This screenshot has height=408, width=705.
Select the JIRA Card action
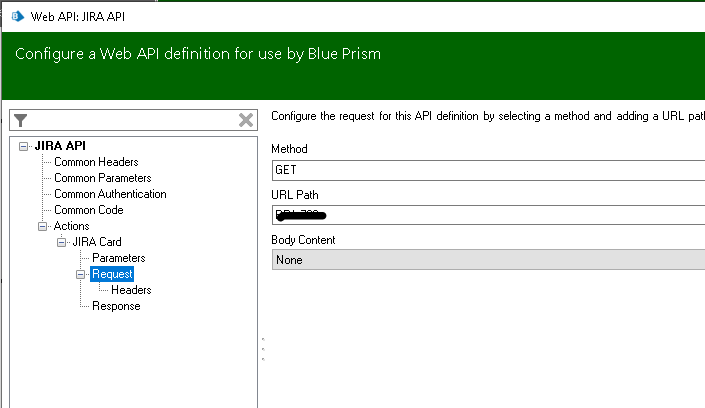click(x=97, y=242)
